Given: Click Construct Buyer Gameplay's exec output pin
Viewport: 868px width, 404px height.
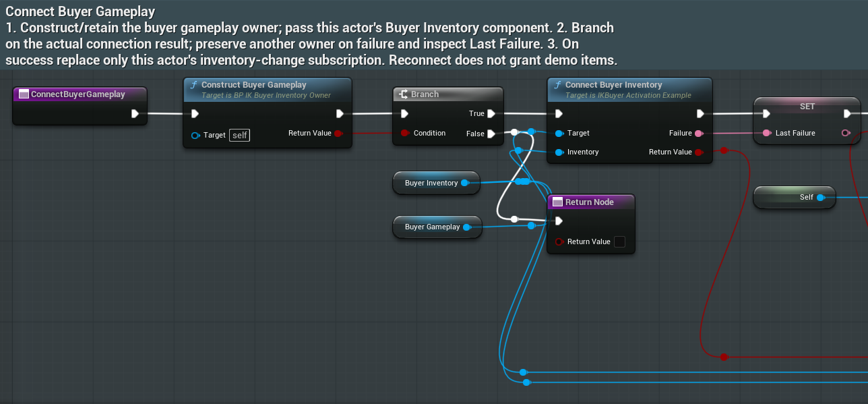Looking at the screenshot, I should coord(340,113).
